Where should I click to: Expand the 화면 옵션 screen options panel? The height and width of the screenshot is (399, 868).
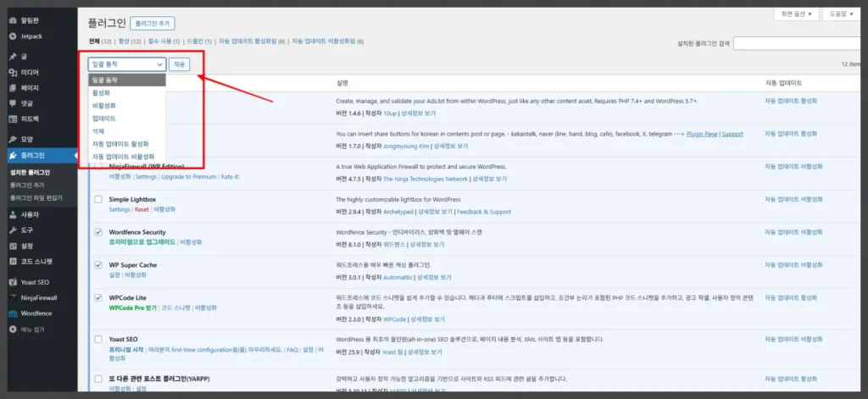click(x=796, y=14)
